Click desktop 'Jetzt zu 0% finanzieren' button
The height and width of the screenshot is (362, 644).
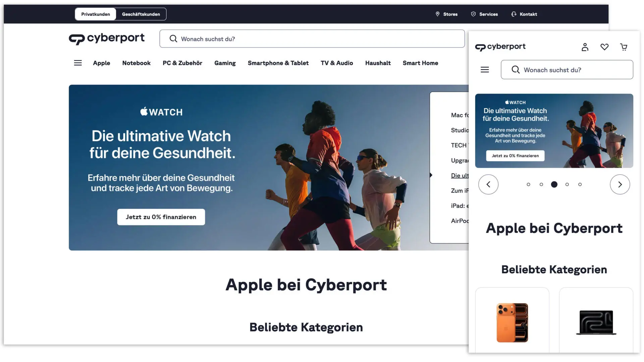click(x=161, y=217)
